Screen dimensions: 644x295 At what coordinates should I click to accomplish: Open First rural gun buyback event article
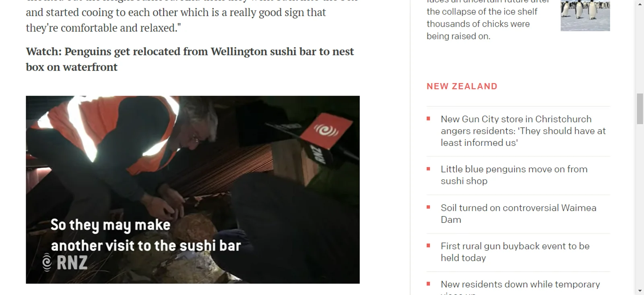tap(515, 252)
